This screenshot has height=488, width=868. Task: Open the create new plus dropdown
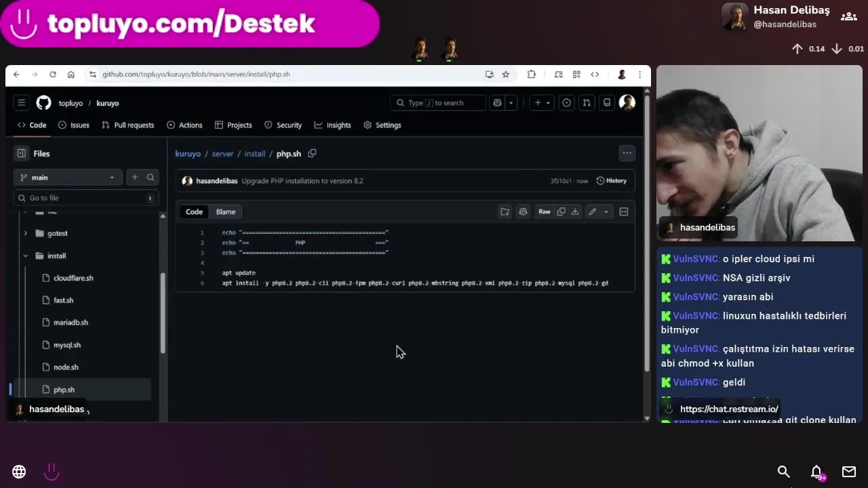542,103
